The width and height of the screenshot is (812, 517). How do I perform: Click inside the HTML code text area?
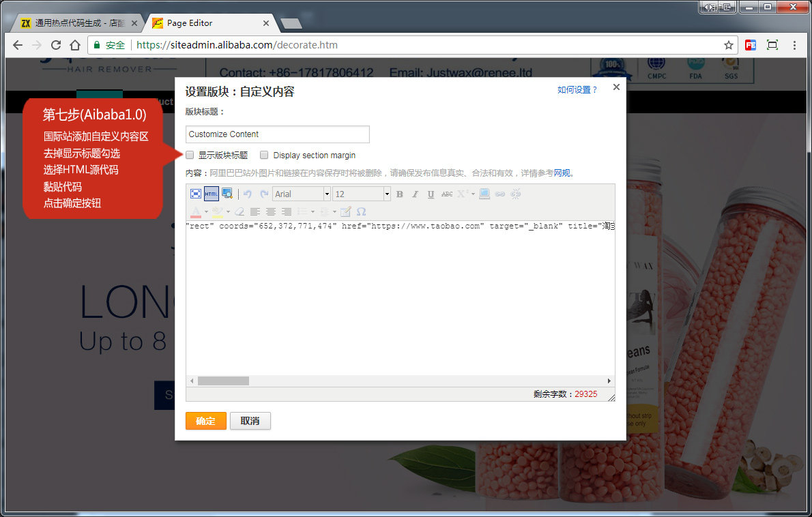pos(401,298)
